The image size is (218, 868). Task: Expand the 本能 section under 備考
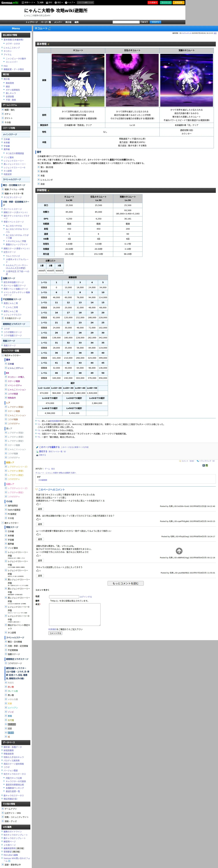39,176
